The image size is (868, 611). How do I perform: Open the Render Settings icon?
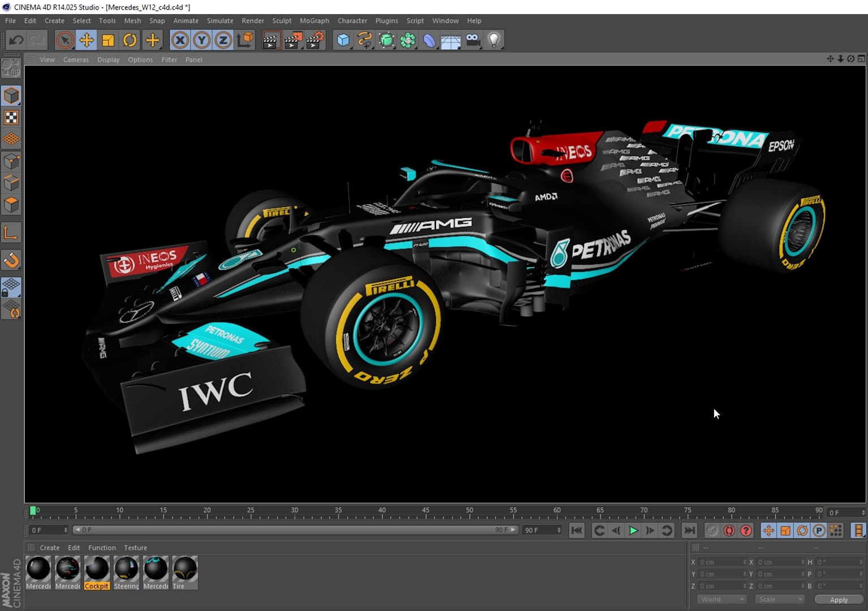pyautogui.click(x=315, y=40)
